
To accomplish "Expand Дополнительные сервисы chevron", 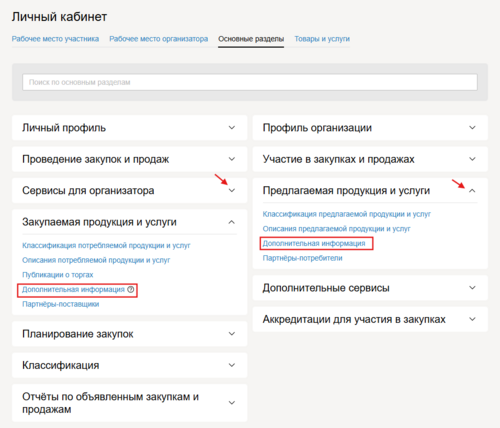I will click(x=472, y=288).
